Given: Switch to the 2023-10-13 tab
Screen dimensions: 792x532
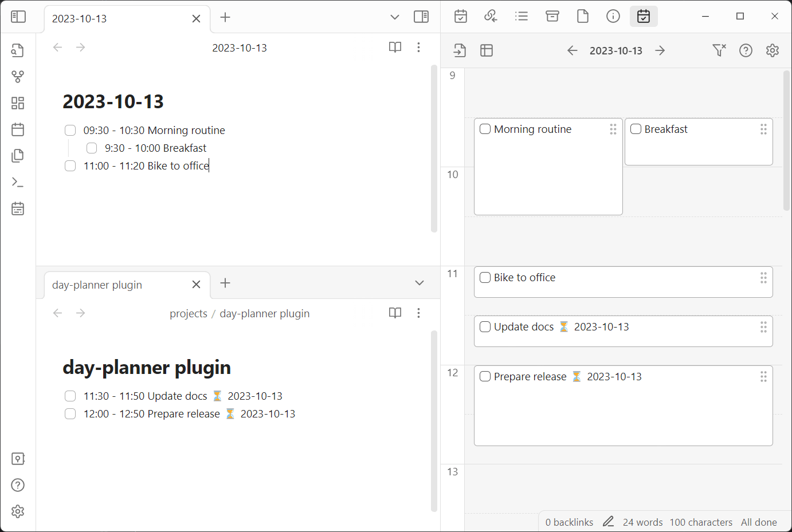Looking at the screenshot, I should tap(80, 18).
